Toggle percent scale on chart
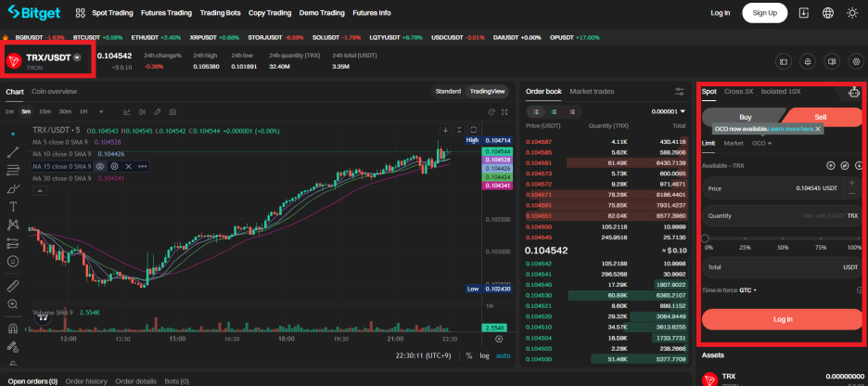 pyautogui.click(x=469, y=355)
